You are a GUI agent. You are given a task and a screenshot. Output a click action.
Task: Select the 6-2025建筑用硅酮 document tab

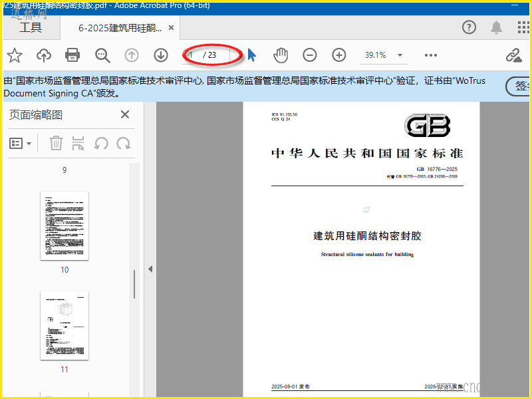(120, 28)
